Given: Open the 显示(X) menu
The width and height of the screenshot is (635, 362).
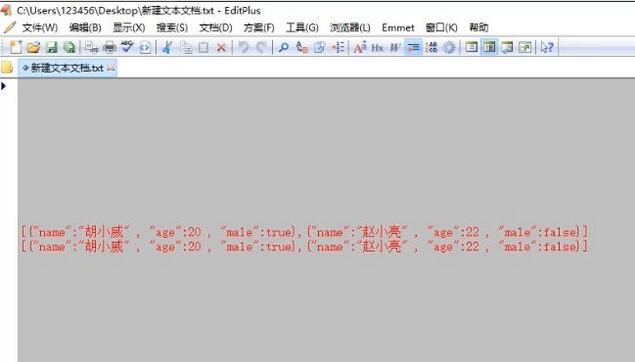Looking at the screenshot, I should 129,28.
